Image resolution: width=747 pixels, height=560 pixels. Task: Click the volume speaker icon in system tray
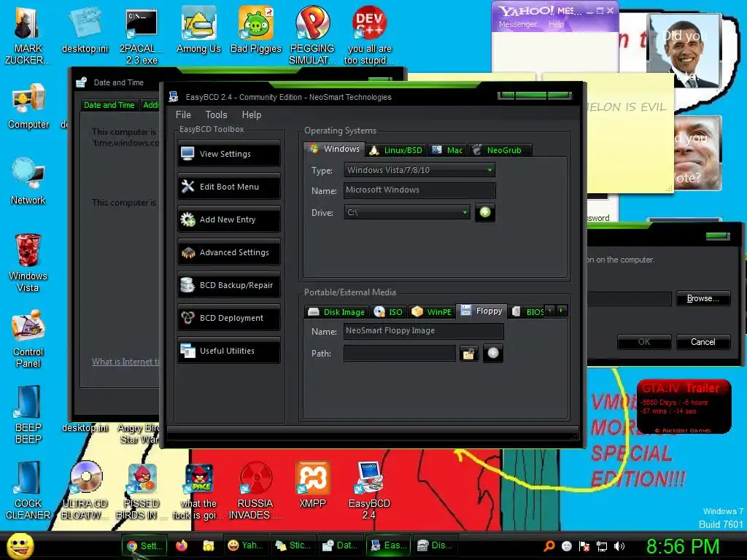point(619,546)
